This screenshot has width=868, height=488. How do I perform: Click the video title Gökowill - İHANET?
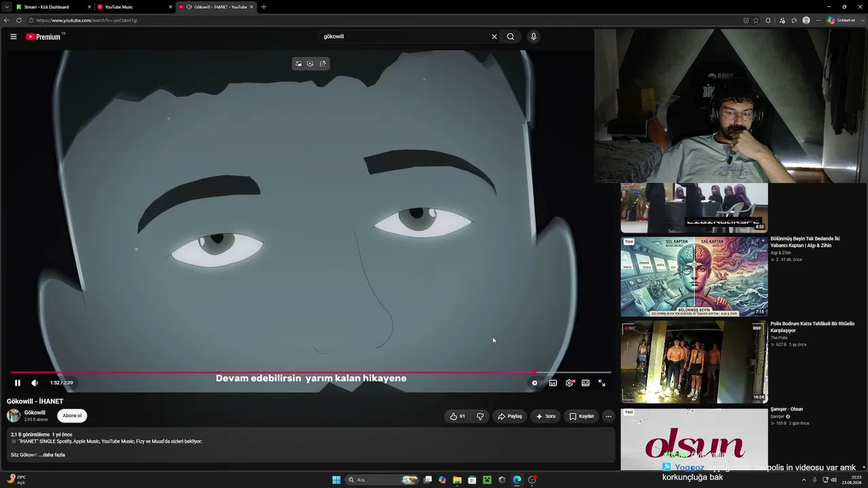coord(35,401)
